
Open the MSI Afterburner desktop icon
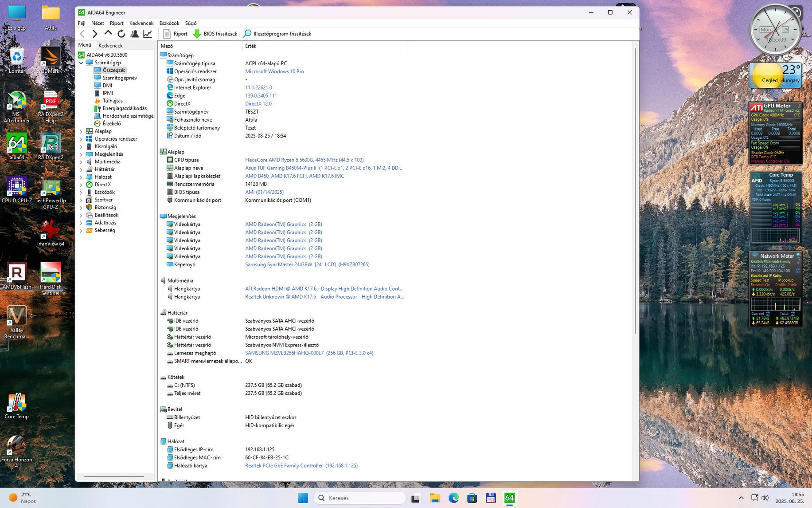click(16, 106)
